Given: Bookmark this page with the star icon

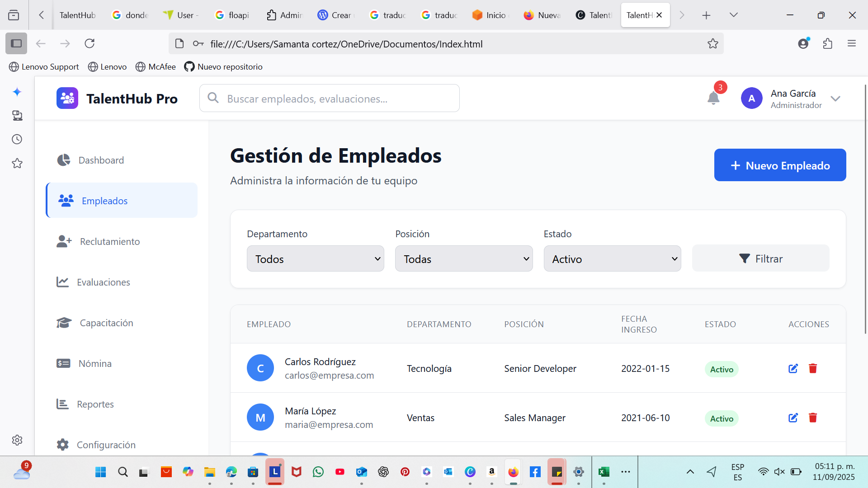Looking at the screenshot, I should (x=712, y=44).
